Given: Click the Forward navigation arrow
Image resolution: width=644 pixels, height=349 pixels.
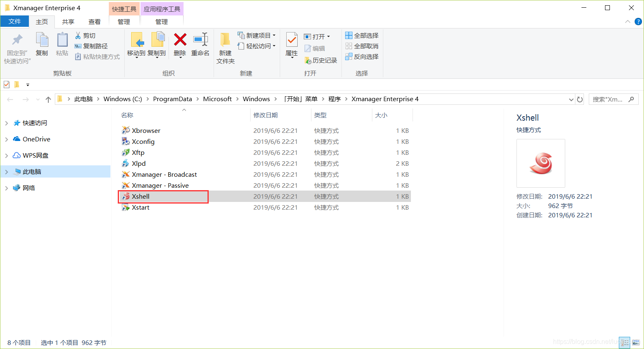Looking at the screenshot, I should tap(26, 99).
